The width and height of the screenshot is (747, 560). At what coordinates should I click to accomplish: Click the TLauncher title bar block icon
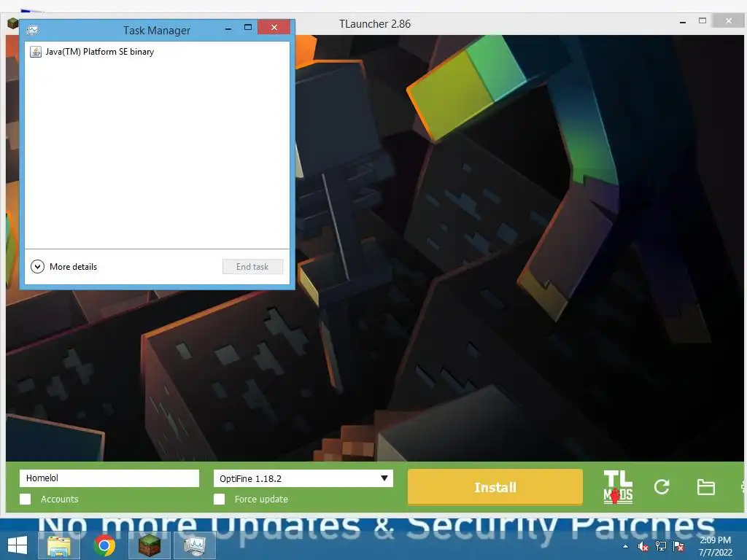[13, 23]
